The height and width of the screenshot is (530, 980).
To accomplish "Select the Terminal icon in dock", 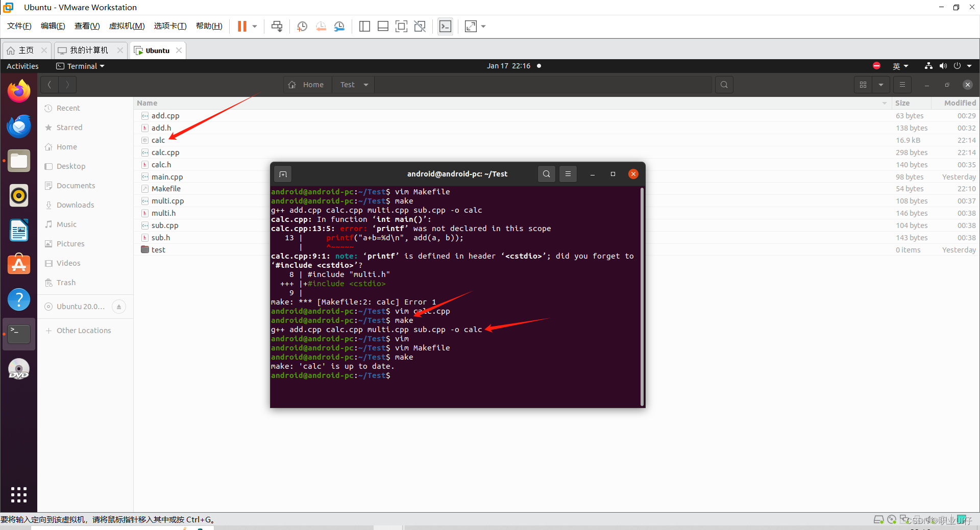I will pos(19,334).
